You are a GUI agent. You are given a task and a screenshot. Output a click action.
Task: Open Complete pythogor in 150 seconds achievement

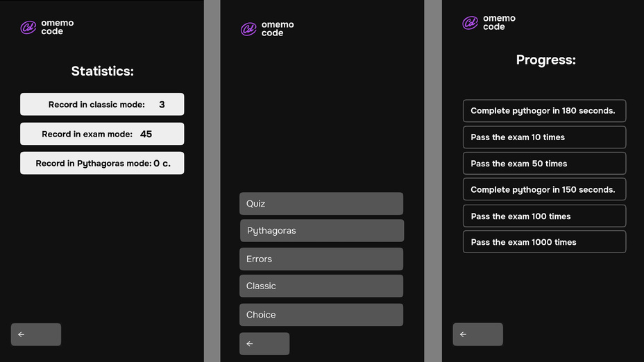point(544,190)
